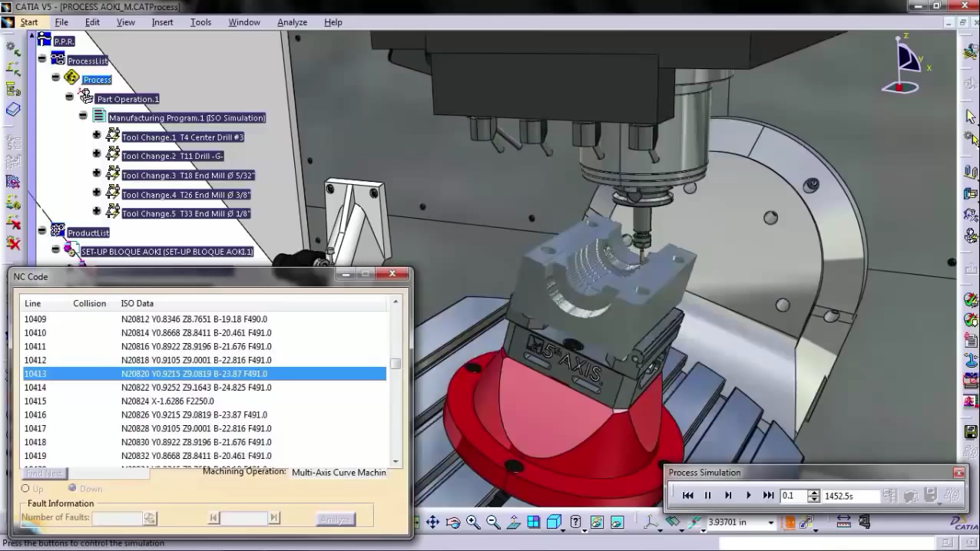Play the process simulation forward

(x=748, y=496)
